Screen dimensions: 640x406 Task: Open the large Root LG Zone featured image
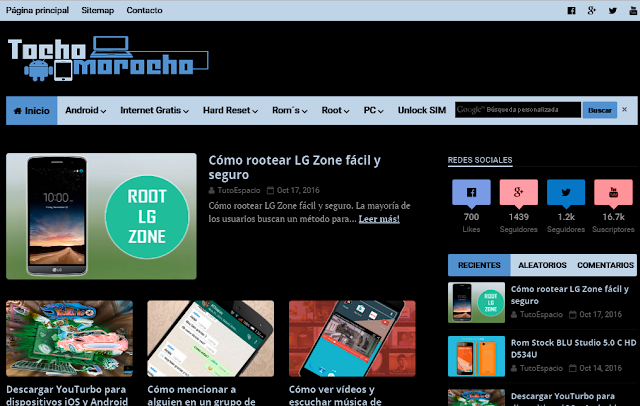pos(101,216)
